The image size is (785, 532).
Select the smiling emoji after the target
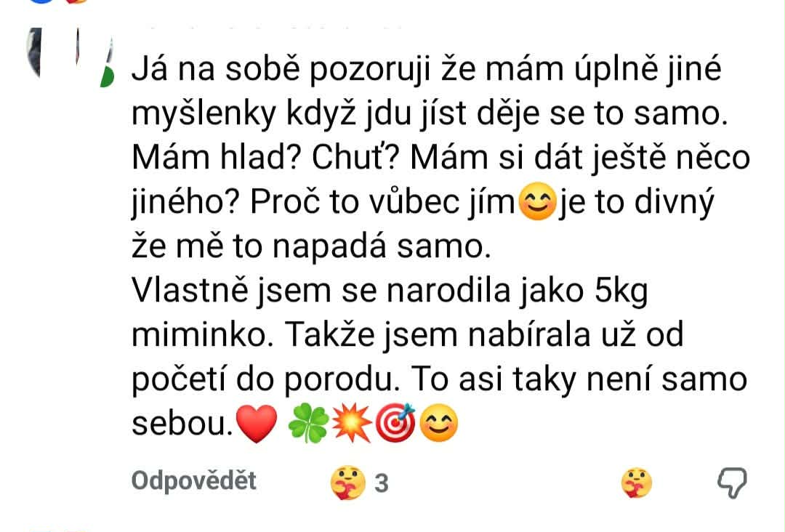pyautogui.click(x=438, y=424)
